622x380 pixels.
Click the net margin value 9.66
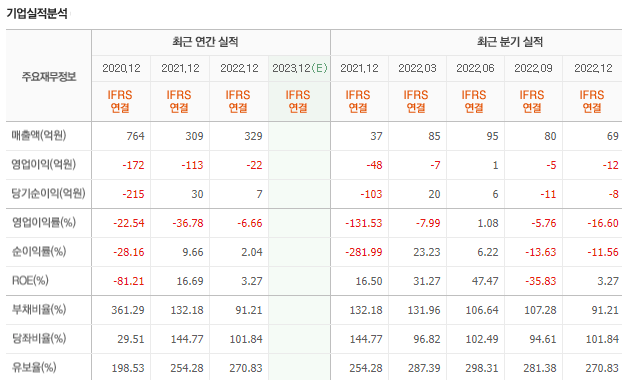(193, 252)
